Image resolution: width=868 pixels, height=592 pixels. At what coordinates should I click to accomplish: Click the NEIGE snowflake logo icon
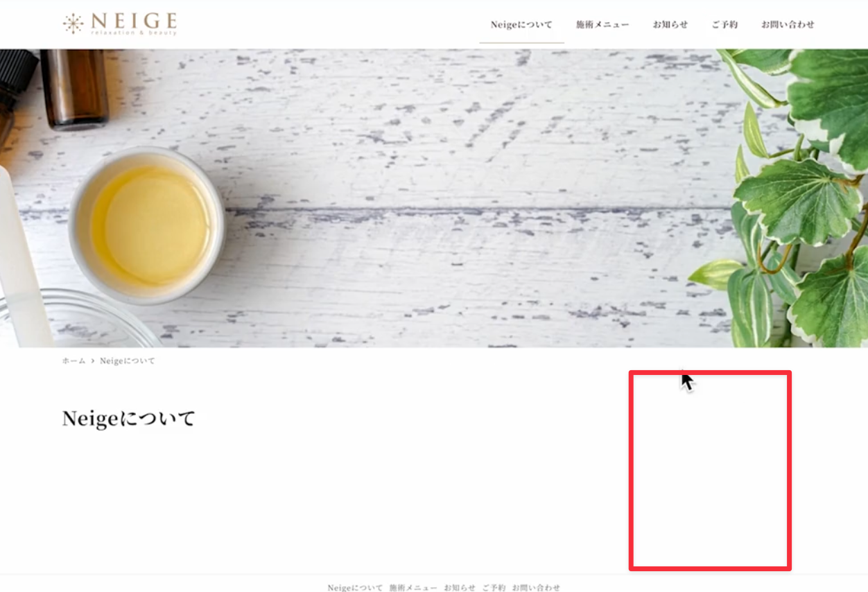[x=73, y=24]
